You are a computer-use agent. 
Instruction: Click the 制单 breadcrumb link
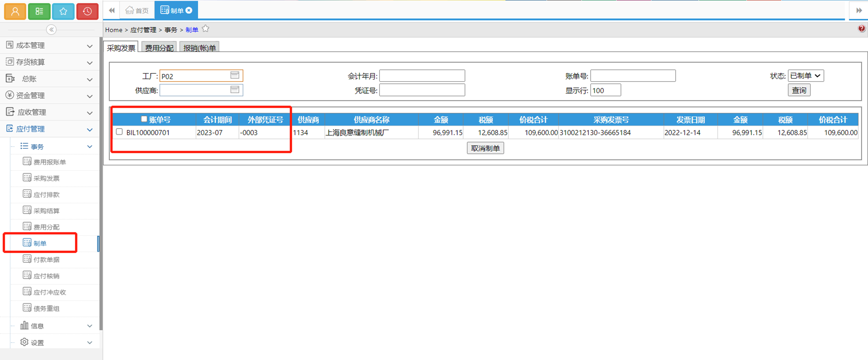tap(192, 29)
